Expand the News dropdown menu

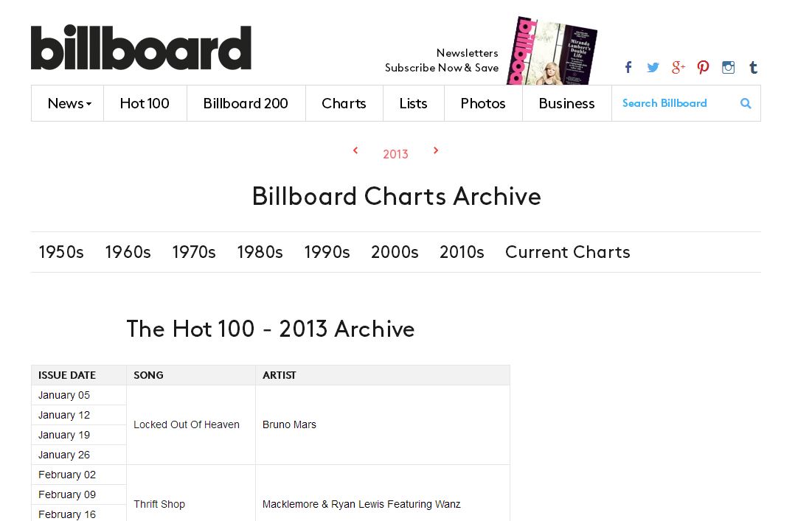[x=69, y=103]
